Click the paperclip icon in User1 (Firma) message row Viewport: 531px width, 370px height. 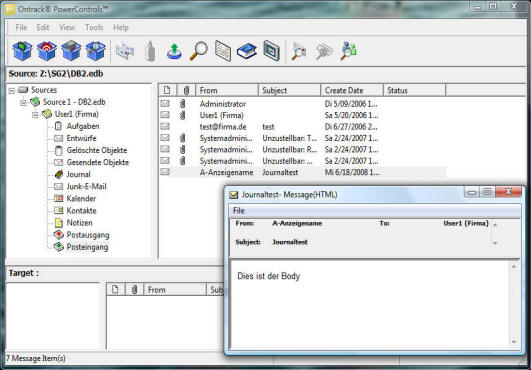click(x=183, y=115)
